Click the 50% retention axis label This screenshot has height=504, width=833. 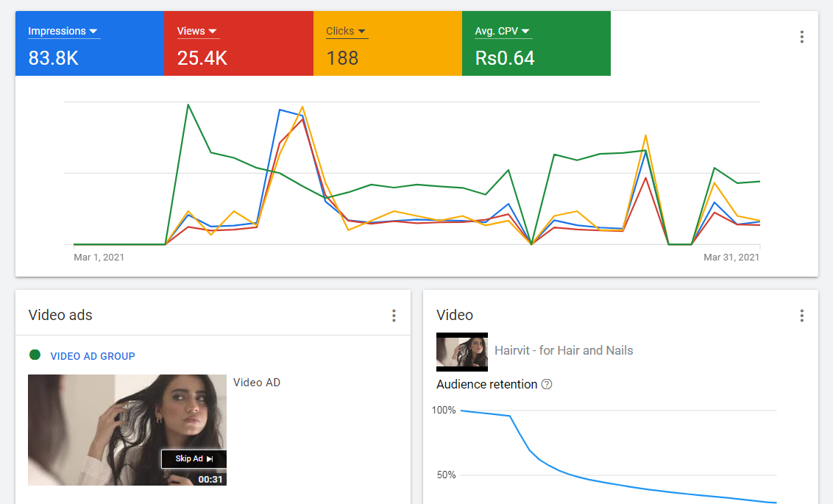tap(446, 475)
